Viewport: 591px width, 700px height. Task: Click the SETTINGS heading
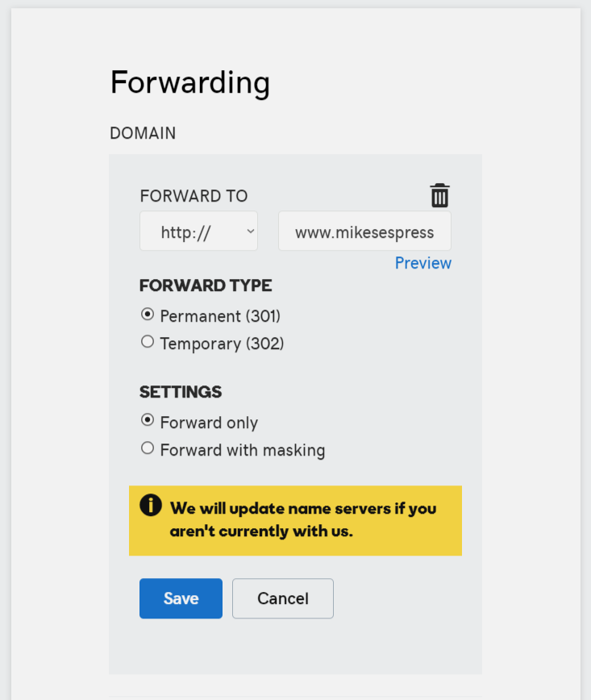click(x=181, y=392)
